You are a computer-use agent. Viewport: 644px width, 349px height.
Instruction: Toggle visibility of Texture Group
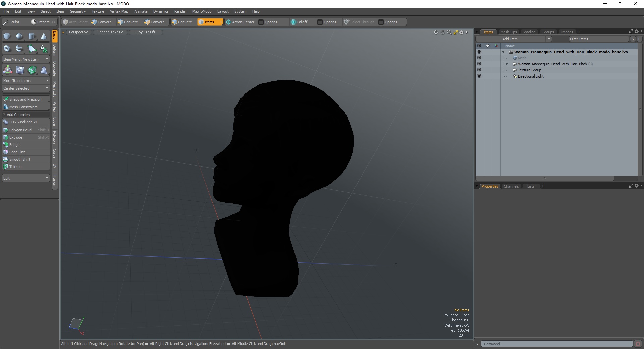click(479, 70)
